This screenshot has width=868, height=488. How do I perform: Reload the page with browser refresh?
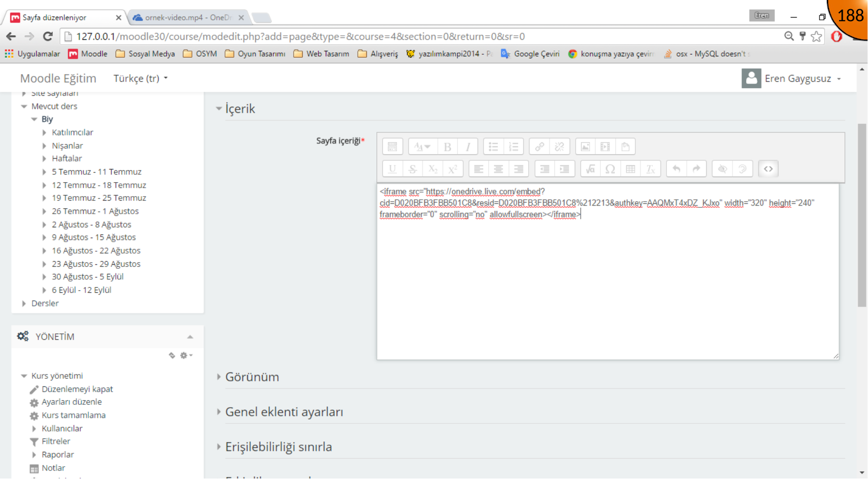tap(48, 37)
